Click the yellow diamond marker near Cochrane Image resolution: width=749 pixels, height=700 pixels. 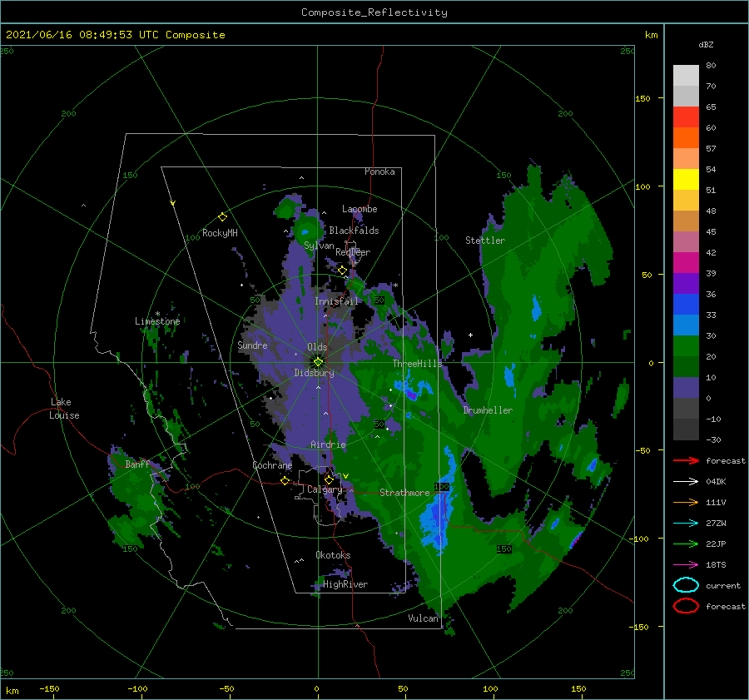pos(285,480)
